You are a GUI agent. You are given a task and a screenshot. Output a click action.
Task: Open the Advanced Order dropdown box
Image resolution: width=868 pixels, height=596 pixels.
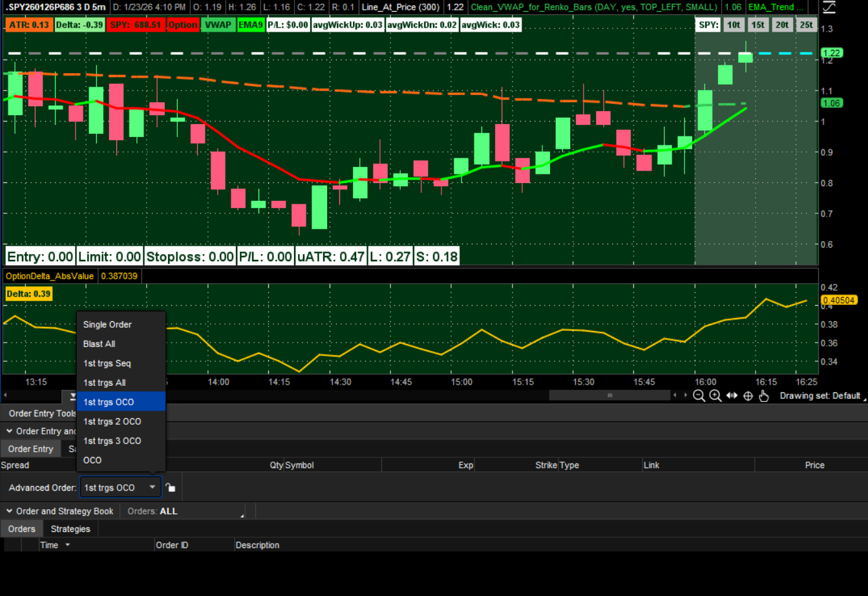click(x=120, y=488)
